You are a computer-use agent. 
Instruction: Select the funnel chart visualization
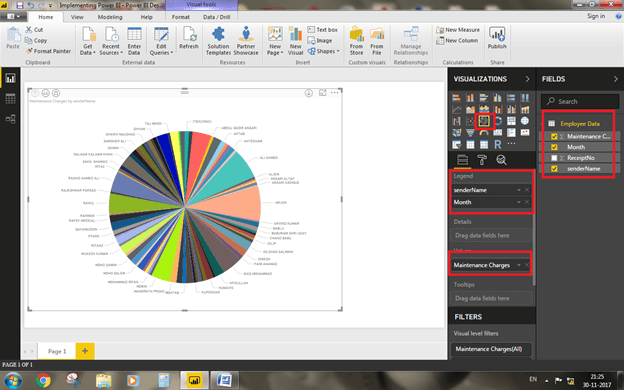click(470, 133)
